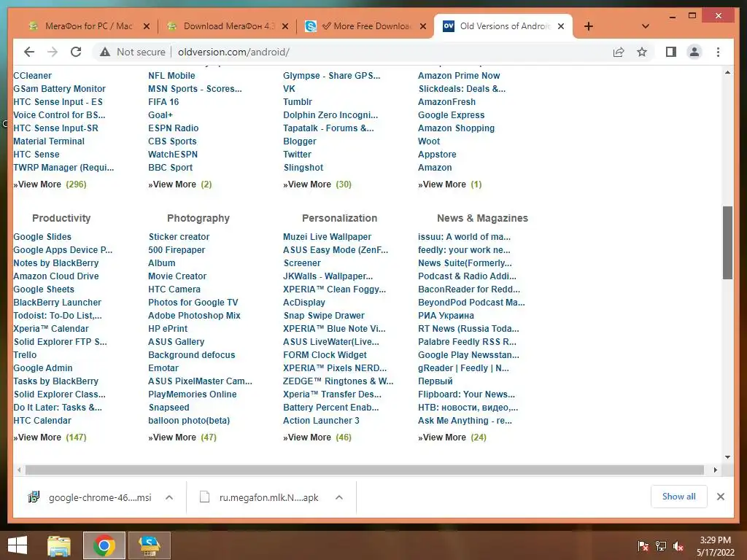This screenshot has width=747, height=560.
Task: Click the horizontal scroll left arrow
Action: click(x=18, y=470)
